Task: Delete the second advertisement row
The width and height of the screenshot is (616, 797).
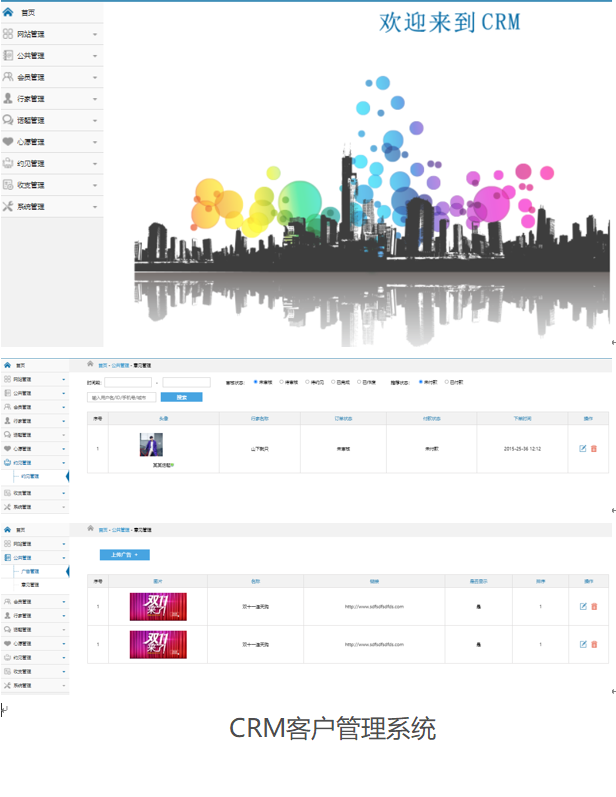Action: point(594,644)
